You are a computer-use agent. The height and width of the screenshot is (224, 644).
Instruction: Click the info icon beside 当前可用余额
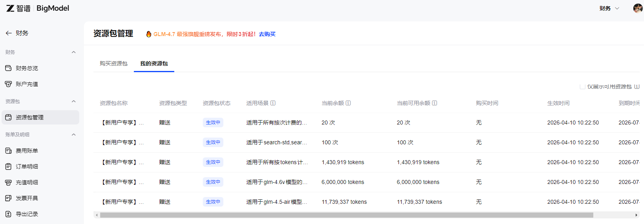[434, 103]
